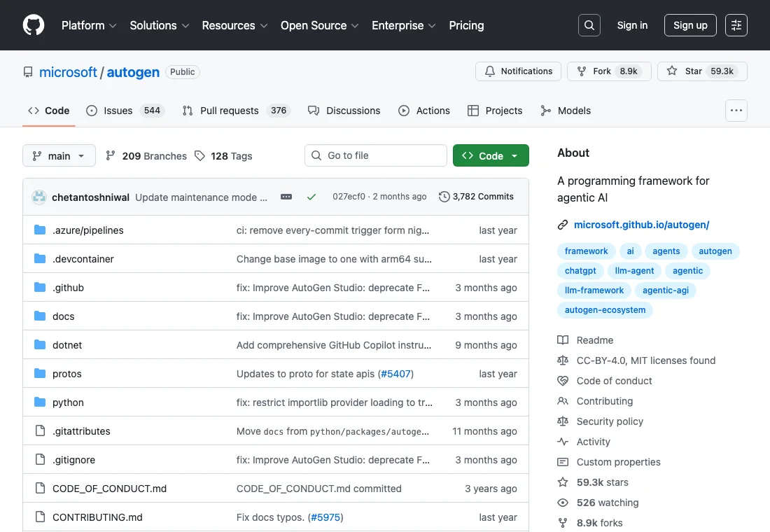Screen dimensions: 770x532
Task: Open the .devcontainer folder
Action: (x=83, y=259)
